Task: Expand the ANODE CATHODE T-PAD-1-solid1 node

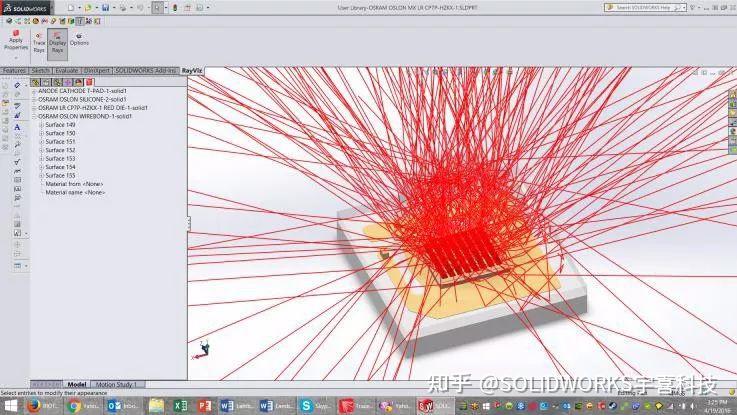Action: click(x=34, y=91)
